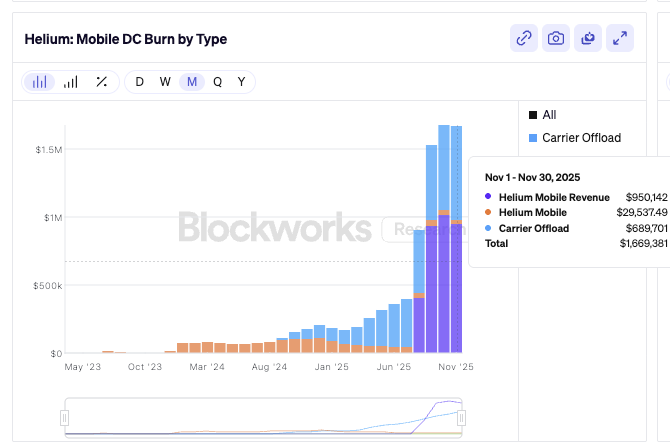Copy the chart link
Viewport: 670px width, 448px height.
click(x=524, y=39)
